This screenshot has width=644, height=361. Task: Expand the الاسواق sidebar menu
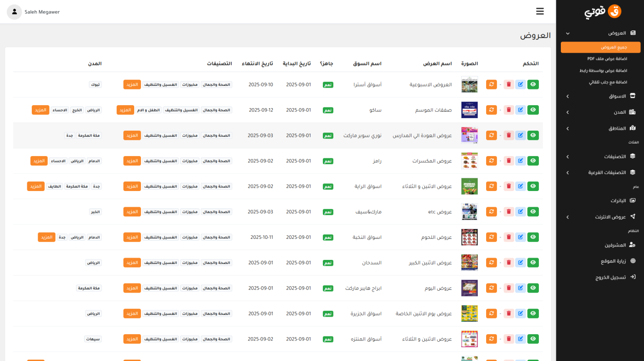point(599,96)
